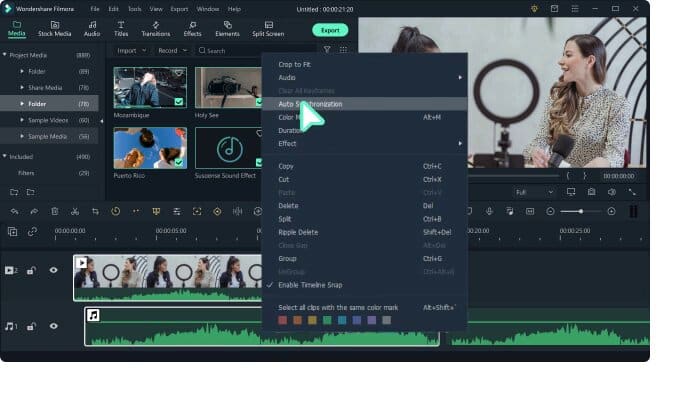Click the green checkmark on the Puerto Rico thumbnail
690x394 pixels.
(179, 162)
